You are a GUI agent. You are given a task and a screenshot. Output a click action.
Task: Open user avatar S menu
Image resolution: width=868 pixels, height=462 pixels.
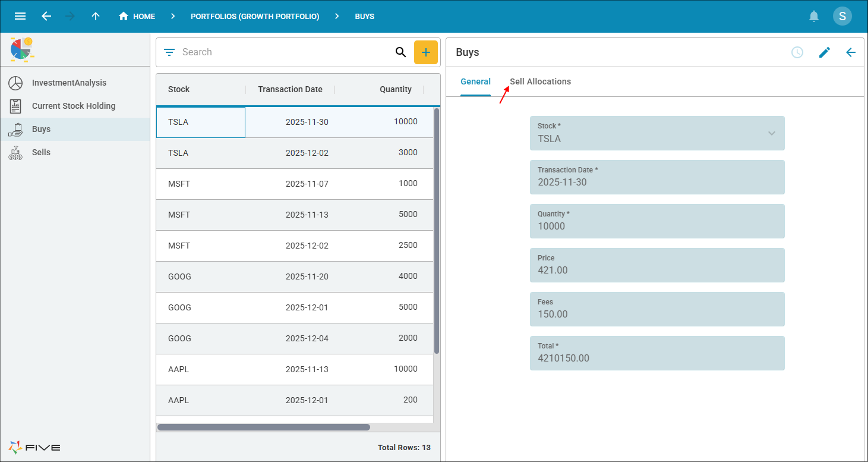coord(842,16)
